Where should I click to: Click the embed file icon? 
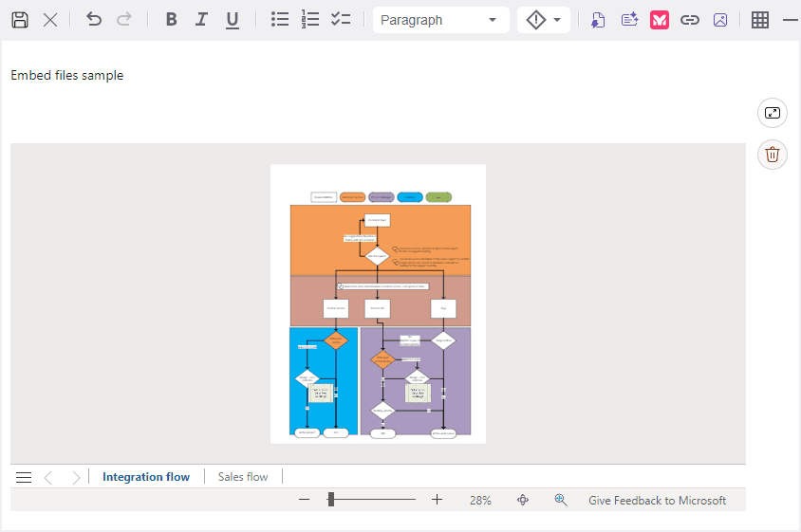pyautogui.click(x=598, y=20)
